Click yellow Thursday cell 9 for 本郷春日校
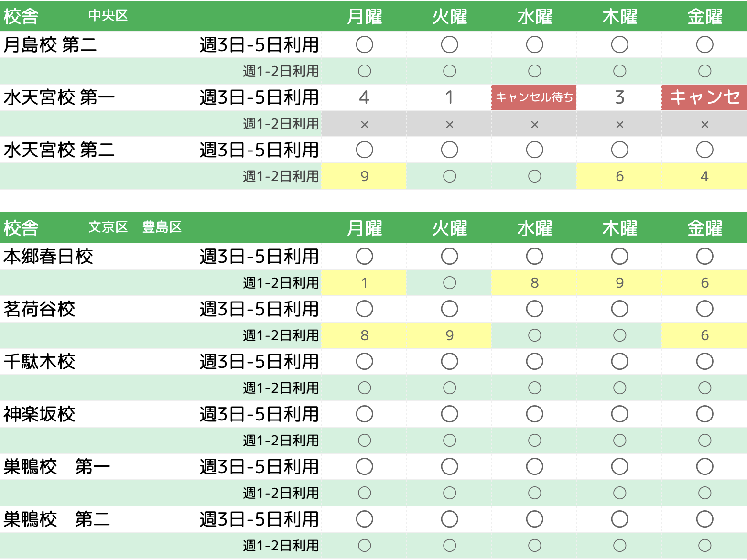This screenshot has width=747, height=560. coord(619,283)
